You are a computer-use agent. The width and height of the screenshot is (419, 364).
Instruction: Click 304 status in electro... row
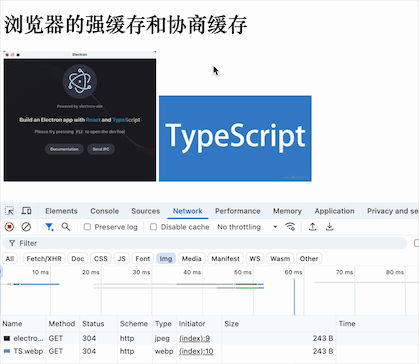pyautogui.click(x=89, y=338)
